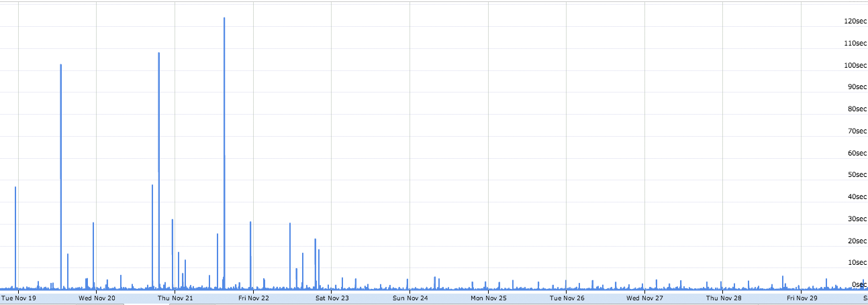The image size is (868, 305).
Task: Select the Wed Nov 20 axis label
Action: coord(97,298)
